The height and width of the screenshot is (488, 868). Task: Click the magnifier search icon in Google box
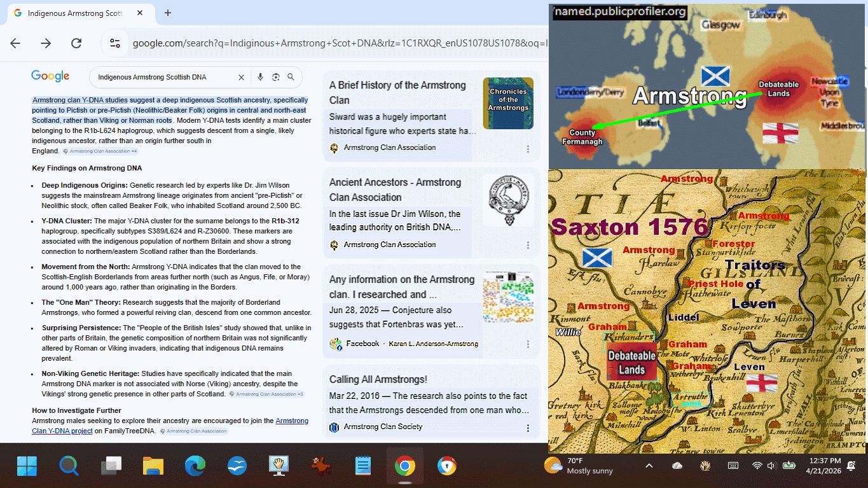tap(291, 77)
